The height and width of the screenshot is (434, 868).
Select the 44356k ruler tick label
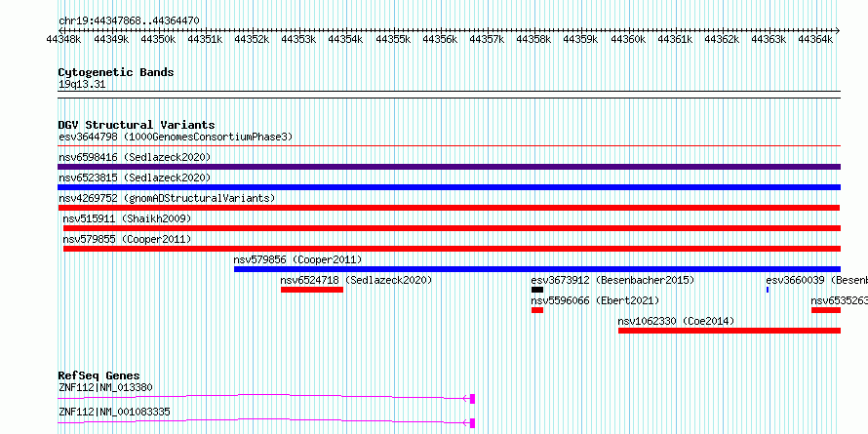440,39
